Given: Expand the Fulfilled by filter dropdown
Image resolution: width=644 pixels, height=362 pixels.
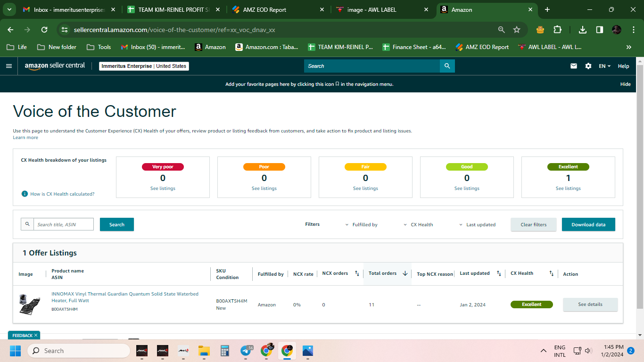Looking at the screenshot, I should [x=362, y=225].
